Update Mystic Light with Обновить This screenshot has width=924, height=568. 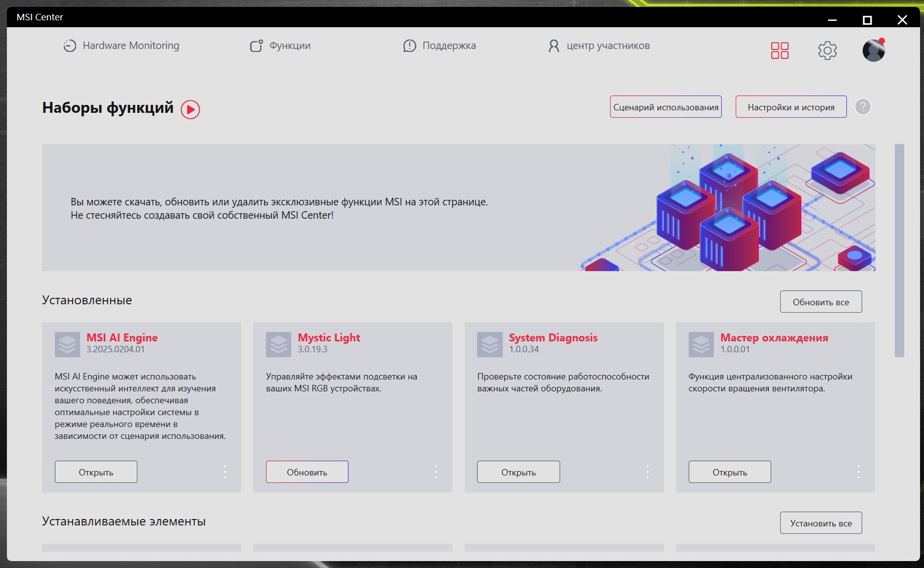(x=307, y=472)
